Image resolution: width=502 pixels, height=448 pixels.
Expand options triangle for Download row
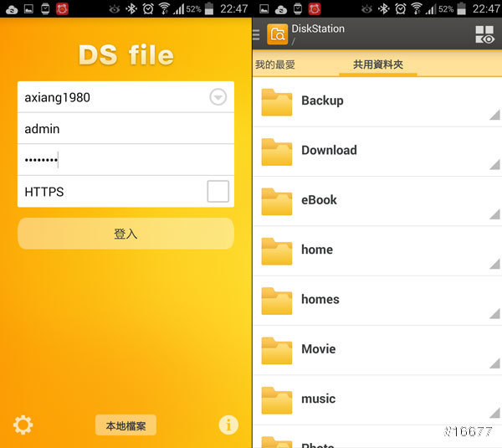(x=494, y=164)
